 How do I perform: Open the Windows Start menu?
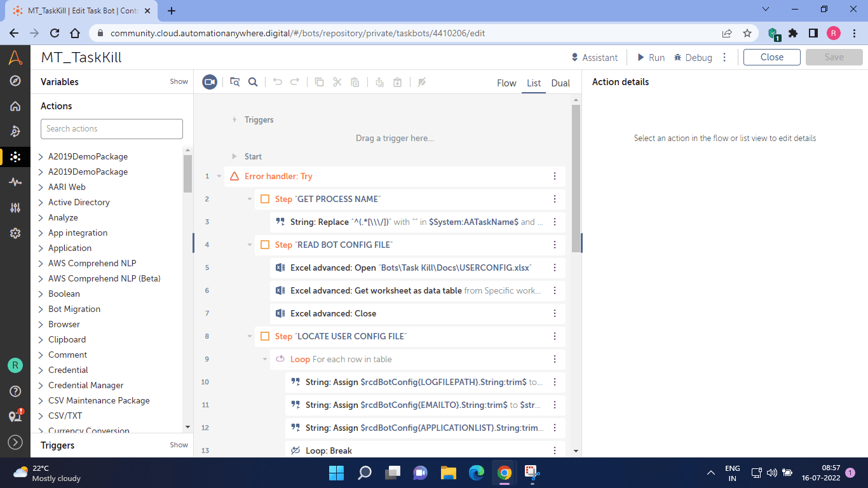pyautogui.click(x=336, y=473)
